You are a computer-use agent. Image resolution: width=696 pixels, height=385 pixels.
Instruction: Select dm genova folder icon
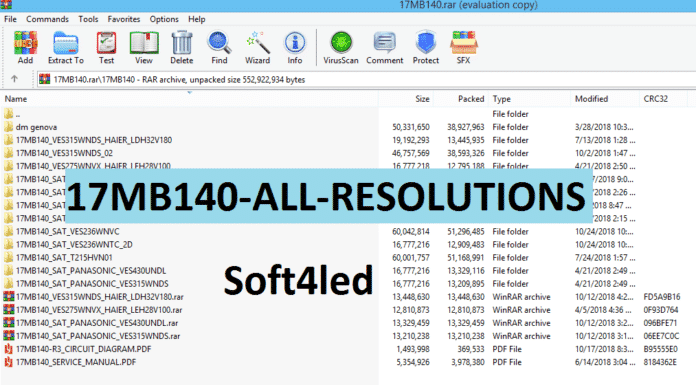tap(8, 127)
